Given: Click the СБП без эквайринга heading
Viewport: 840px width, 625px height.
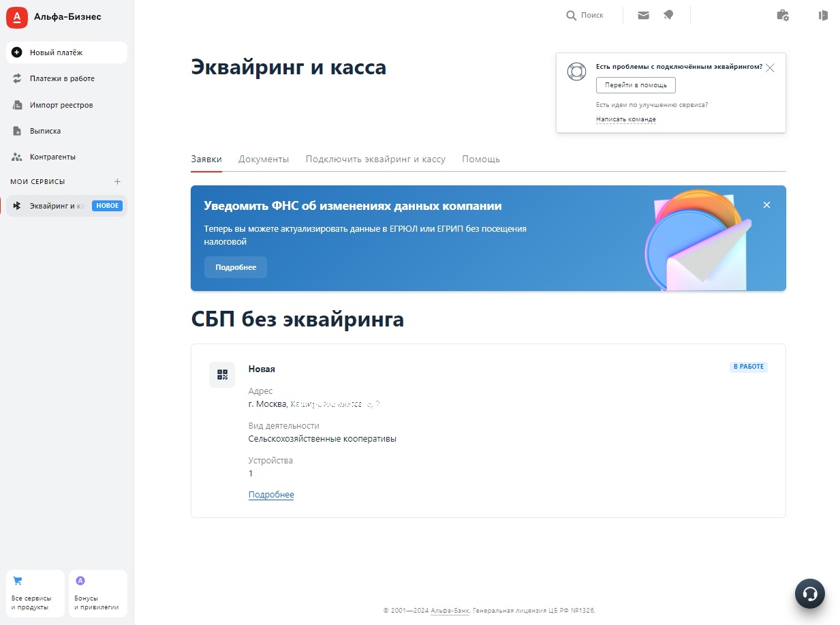Looking at the screenshot, I should [298, 319].
